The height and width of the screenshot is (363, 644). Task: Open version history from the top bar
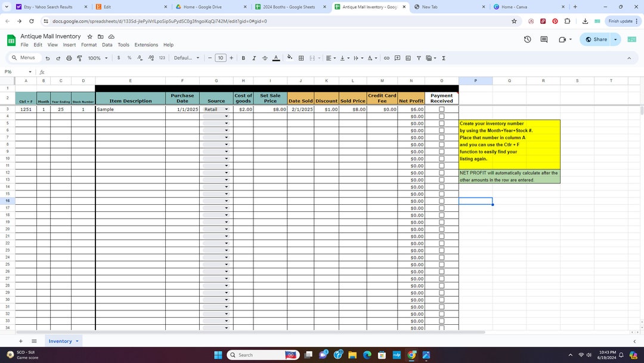527,39
